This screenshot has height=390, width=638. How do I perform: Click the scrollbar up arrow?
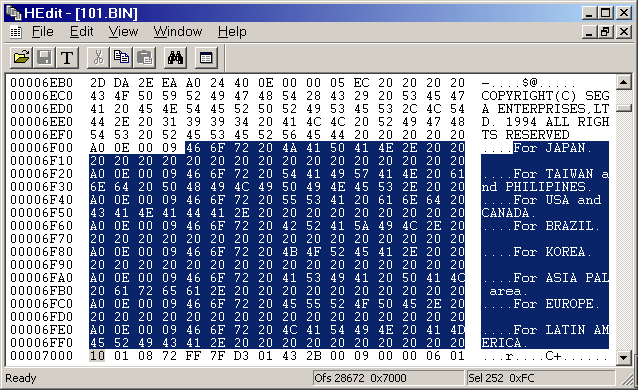point(623,82)
